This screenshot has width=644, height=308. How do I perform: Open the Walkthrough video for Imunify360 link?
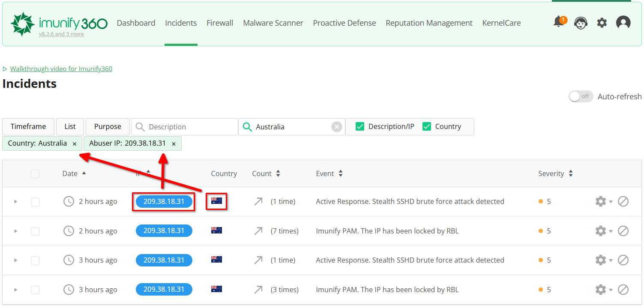click(x=61, y=69)
